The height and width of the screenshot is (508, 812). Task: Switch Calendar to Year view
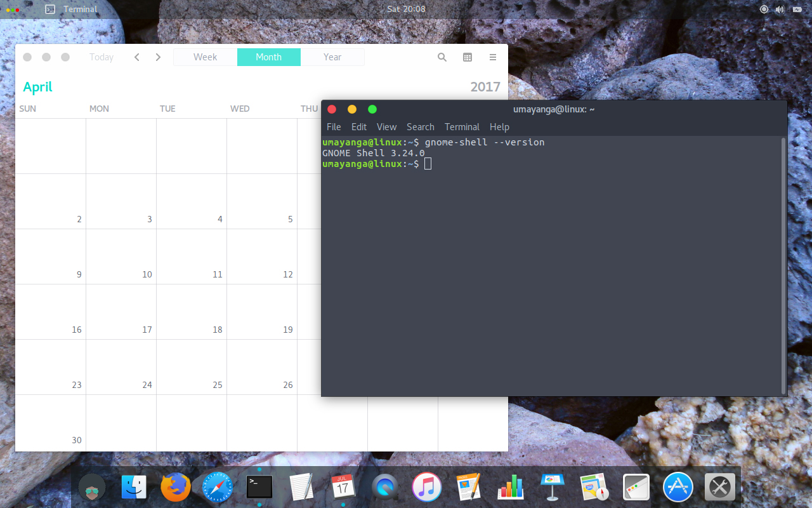332,57
